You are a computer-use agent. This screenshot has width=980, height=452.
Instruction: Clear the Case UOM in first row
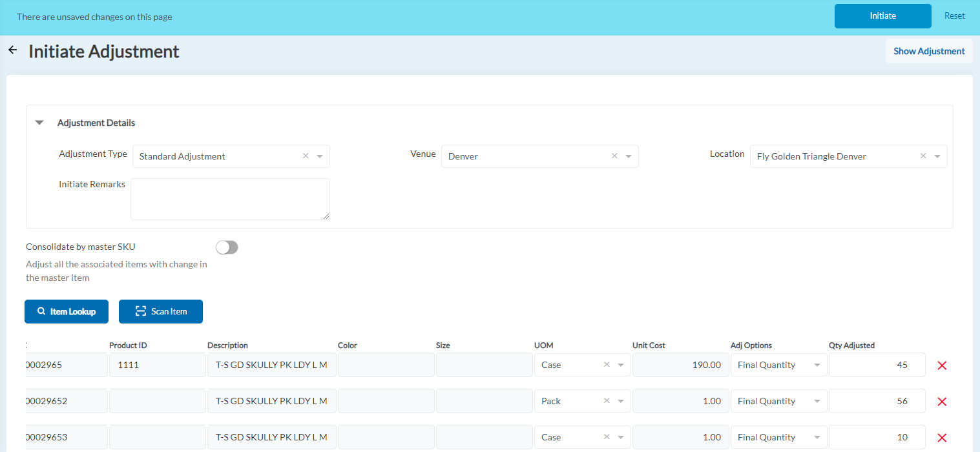tap(607, 364)
